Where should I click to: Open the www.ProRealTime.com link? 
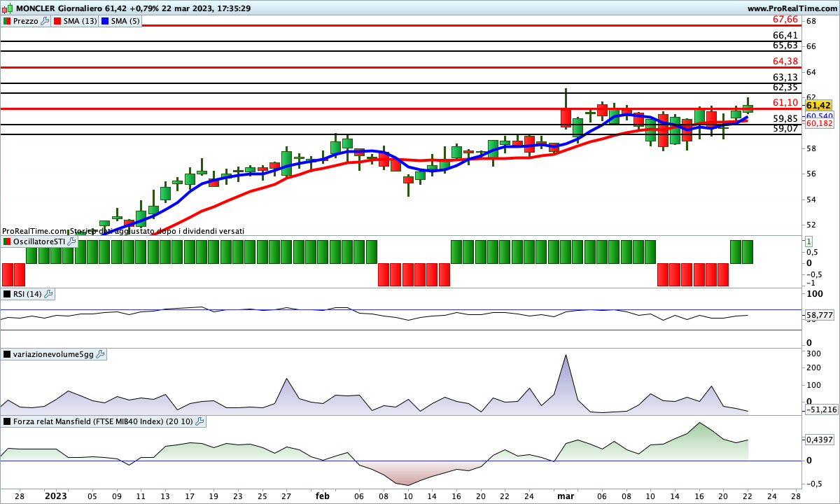click(x=792, y=8)
